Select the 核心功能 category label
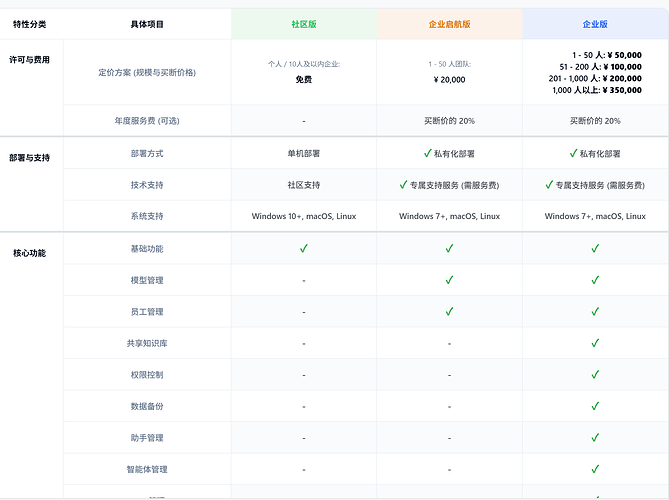The width and height of the screenshot is (669, 500). (29, 253)
